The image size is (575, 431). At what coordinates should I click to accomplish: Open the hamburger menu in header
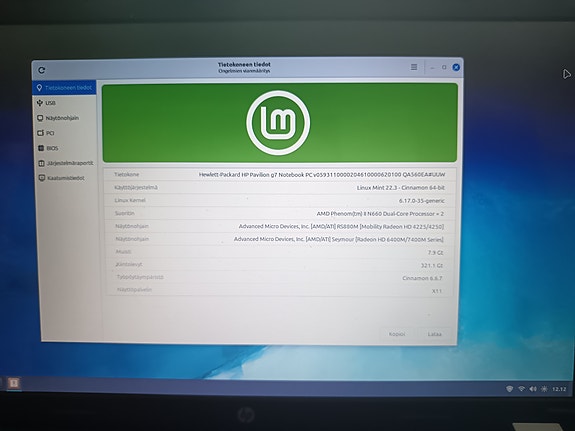click(414, 67)
